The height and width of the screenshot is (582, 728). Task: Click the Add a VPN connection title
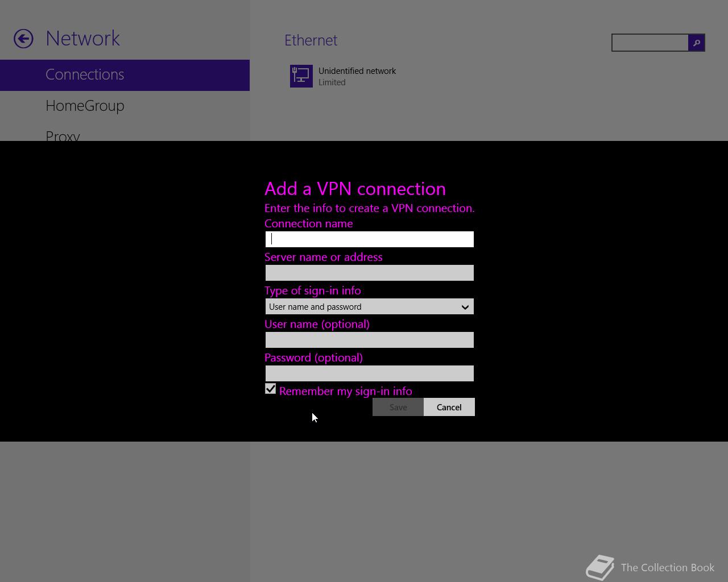[x=355, y=189]
